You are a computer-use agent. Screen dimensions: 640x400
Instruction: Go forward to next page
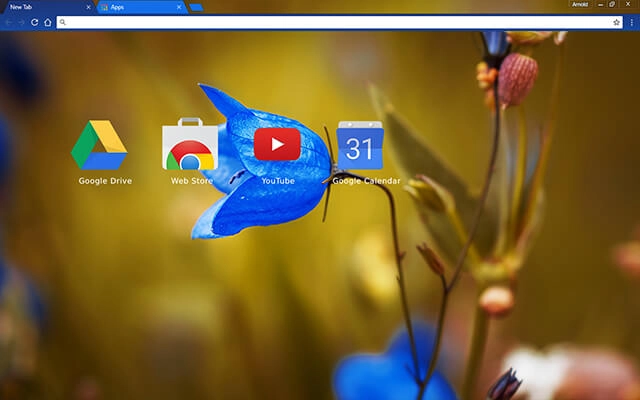pos(21,22)
